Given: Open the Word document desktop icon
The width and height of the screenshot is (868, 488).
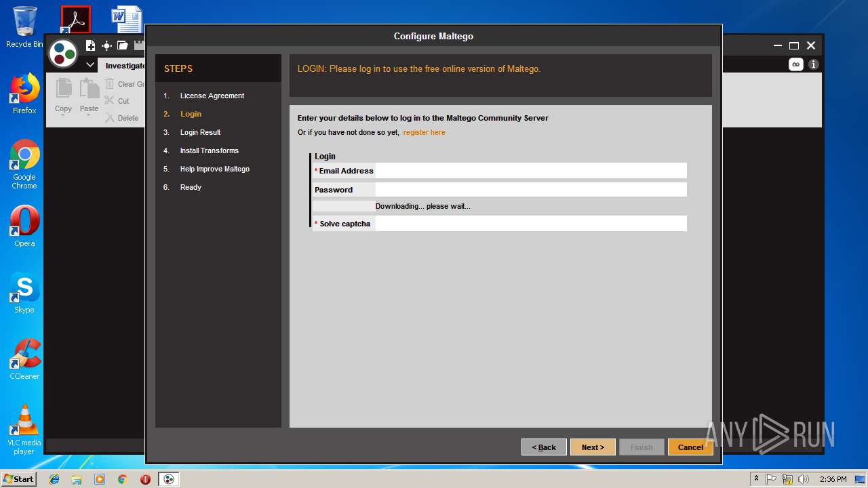Looking at the screenshot, I should [x=127, y=20].
